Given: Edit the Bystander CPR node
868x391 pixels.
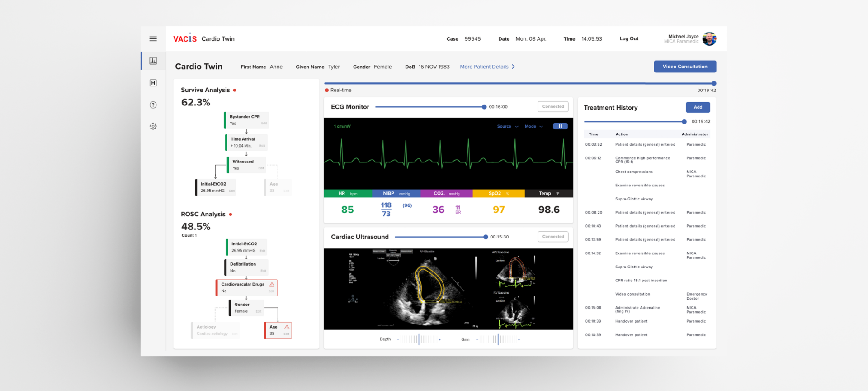Looking at the screenshot, I should tap(264, 124).
